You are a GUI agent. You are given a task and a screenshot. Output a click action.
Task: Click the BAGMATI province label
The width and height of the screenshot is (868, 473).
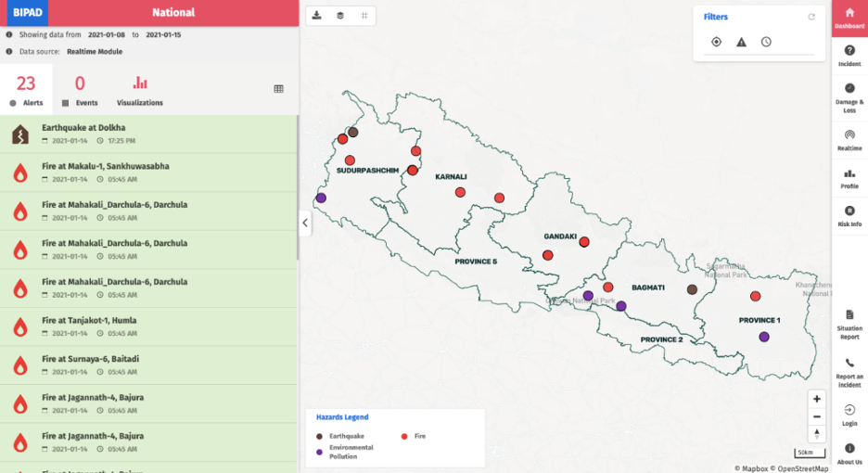pyautogui.click(x=647, y=288)
